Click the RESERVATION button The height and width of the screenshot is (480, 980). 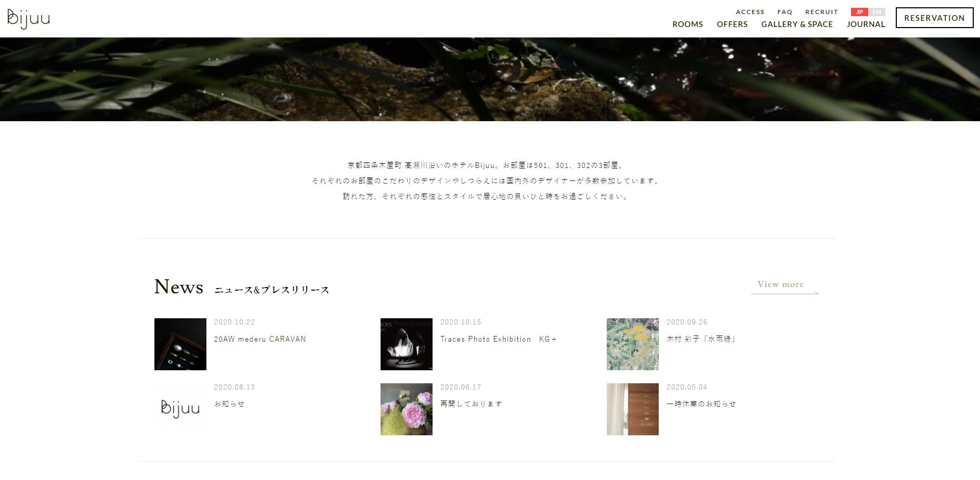point(934,18)
